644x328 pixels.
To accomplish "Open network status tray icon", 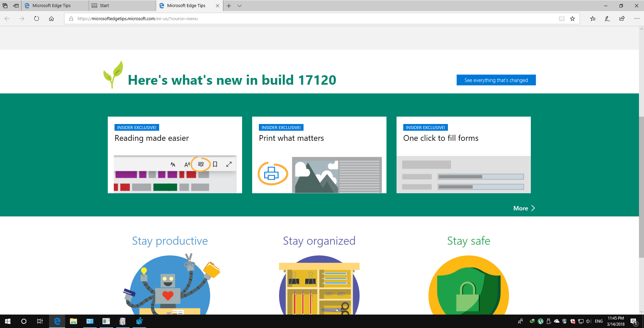I will pyautogui.click(x=581, y=321).
